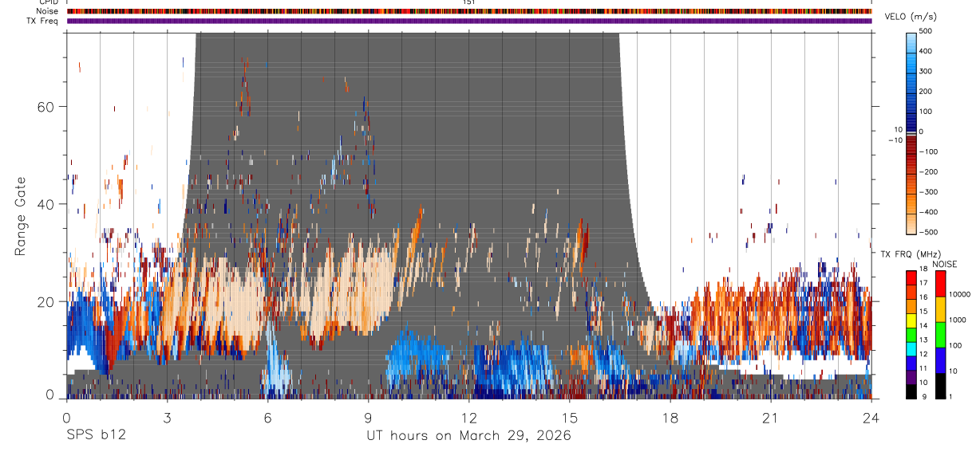Select the 12 MHz frequency scale label
The image size is (980, 452).
[924, 354]
